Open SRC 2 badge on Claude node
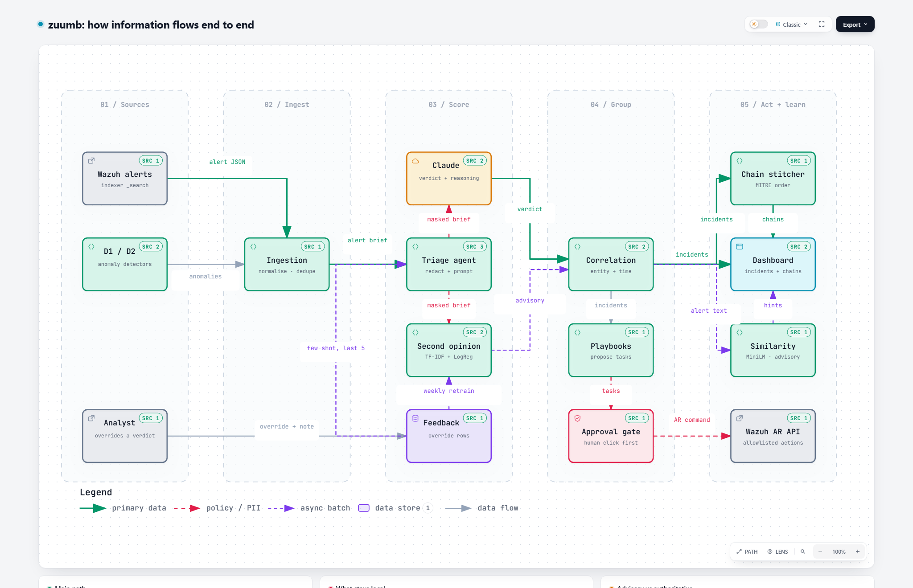Viewport: 913px width, 588px height. pos(475,160)
